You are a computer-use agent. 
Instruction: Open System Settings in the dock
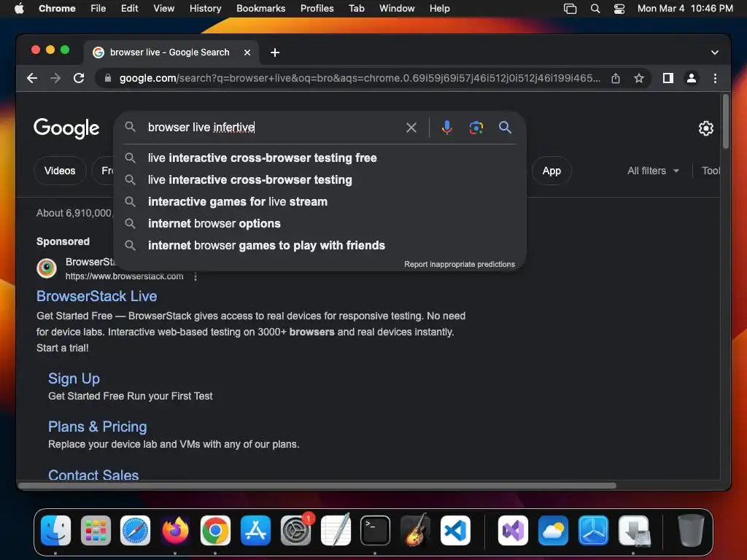click(x=295, y=530)
